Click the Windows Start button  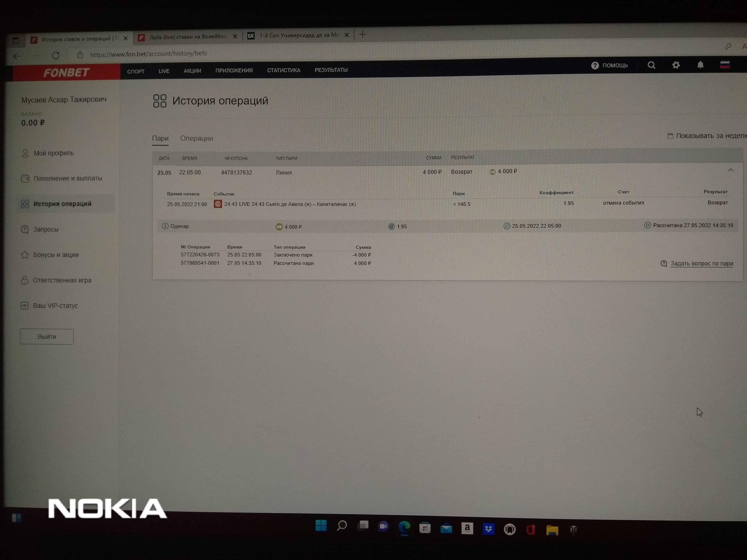[321, 525]
